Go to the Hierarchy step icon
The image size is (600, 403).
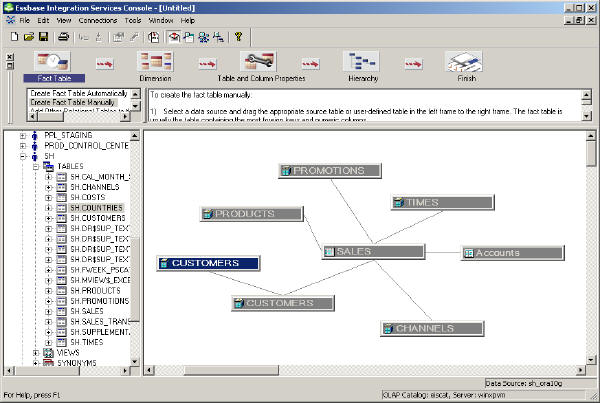(361, 61)
